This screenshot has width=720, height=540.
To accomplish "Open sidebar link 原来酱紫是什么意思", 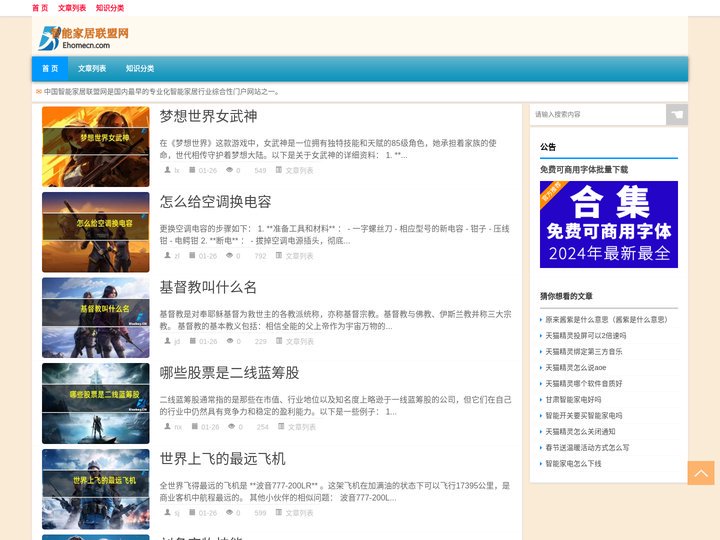I will [x=606, y=320].
